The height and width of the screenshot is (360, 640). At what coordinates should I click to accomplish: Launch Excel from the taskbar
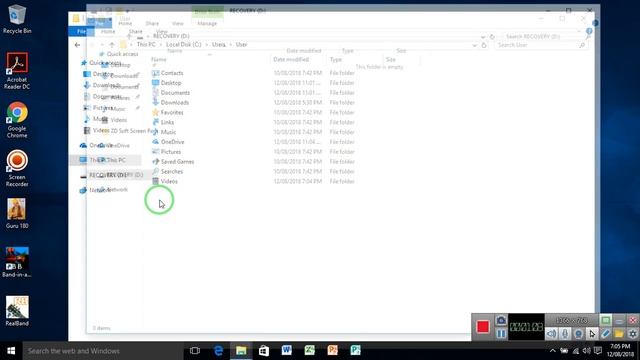(x=309, y=351)
